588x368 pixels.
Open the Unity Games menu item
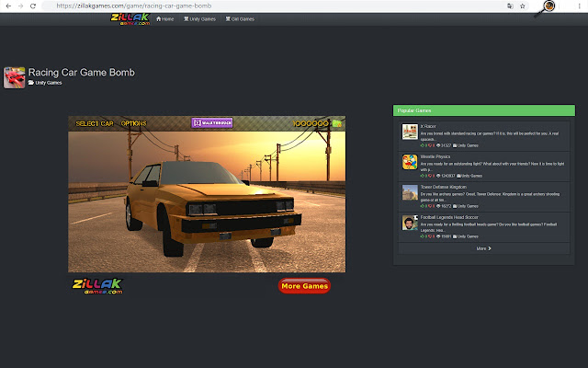tap(199, 19)
